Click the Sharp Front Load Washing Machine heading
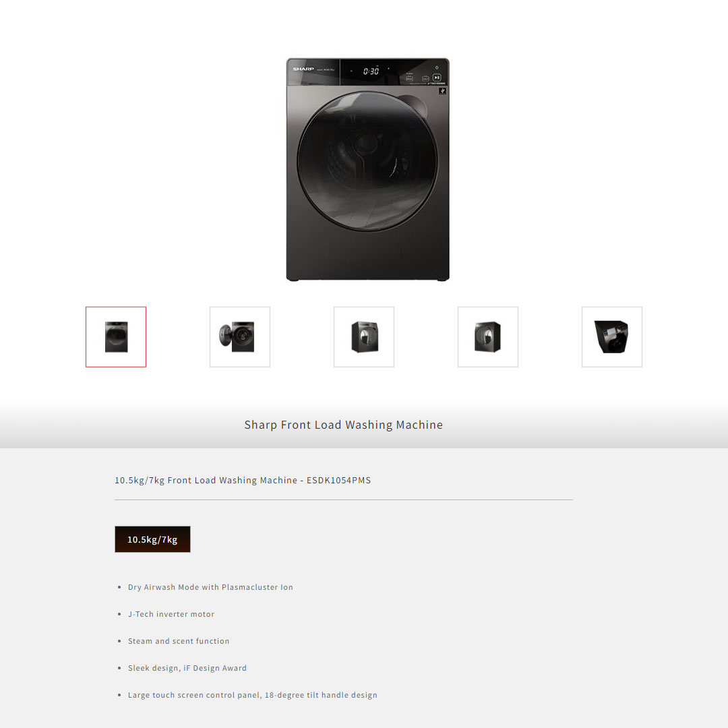The image size is (728, 728). pyautogui.click(x=344, y=425)
